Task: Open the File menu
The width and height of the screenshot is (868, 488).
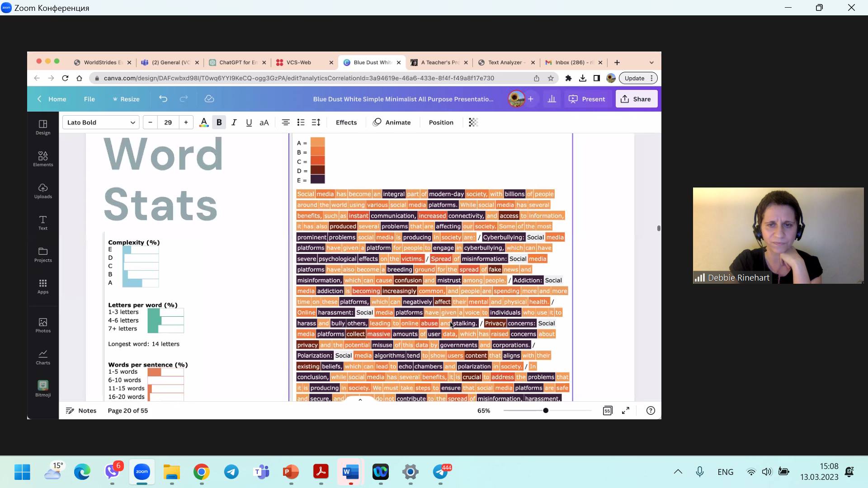Action: (x=89, y=99)
